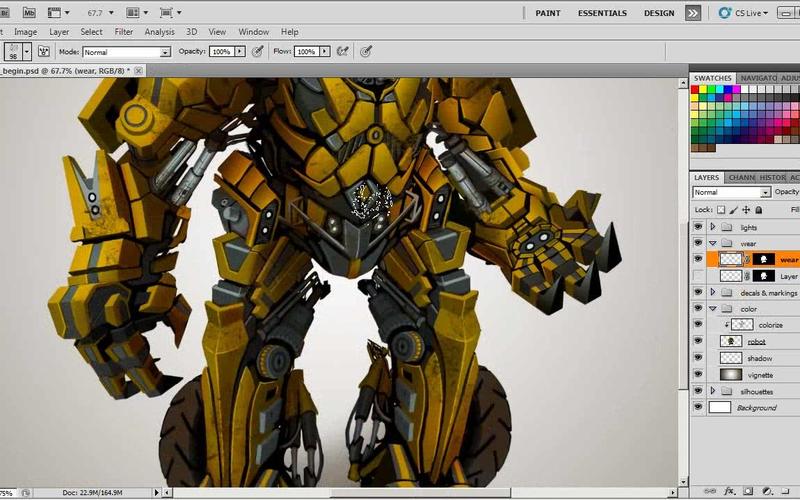Select the vignette layer thumbnail
The height and width of the screenshot is (500, 800).
click(731, 375)
